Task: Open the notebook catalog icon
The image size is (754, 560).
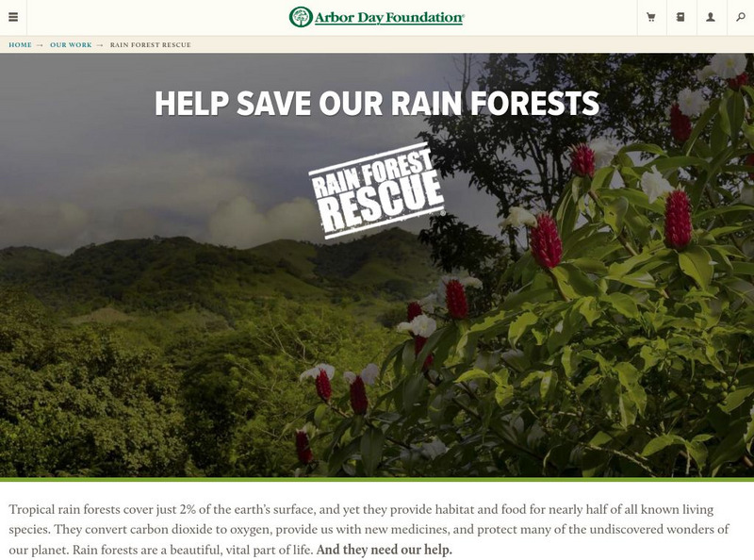Action: coord(680,17)
